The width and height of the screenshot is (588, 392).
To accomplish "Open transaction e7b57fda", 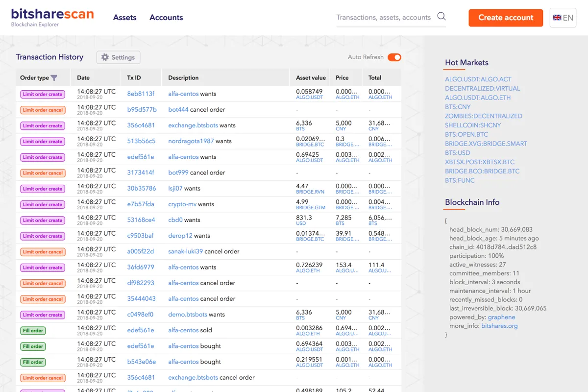I will [141, 204].
